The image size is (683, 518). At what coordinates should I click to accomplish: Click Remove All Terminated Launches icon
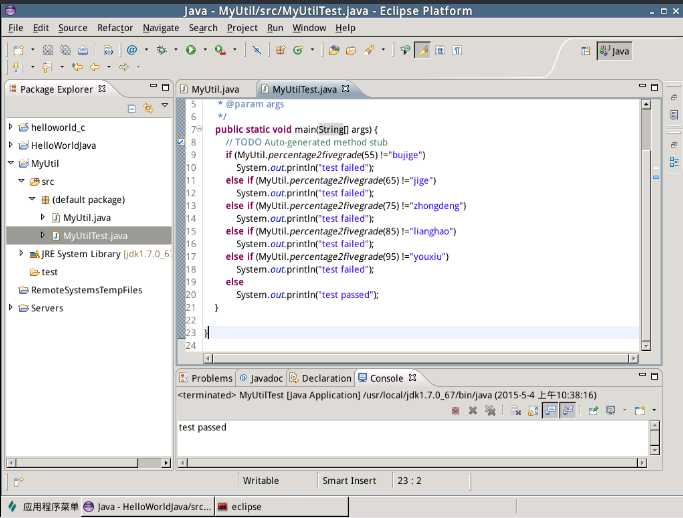click(490, 410)
